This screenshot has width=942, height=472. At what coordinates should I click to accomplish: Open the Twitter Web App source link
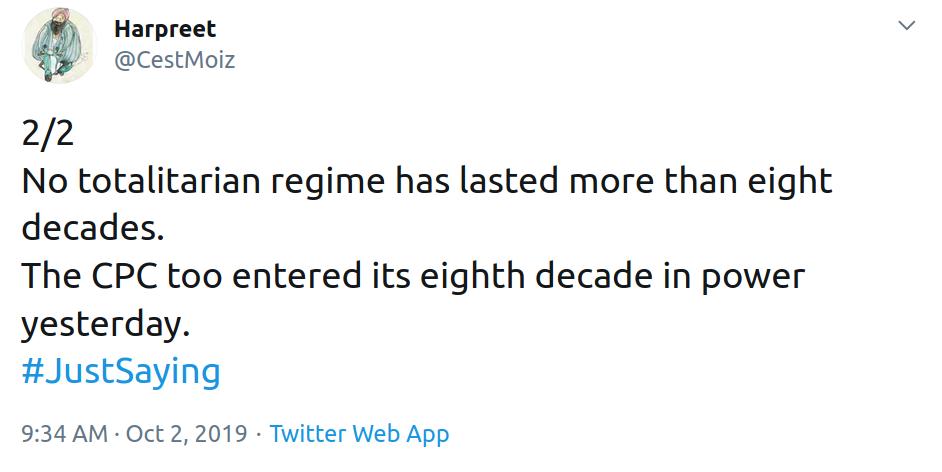click(x=359, y=434)
